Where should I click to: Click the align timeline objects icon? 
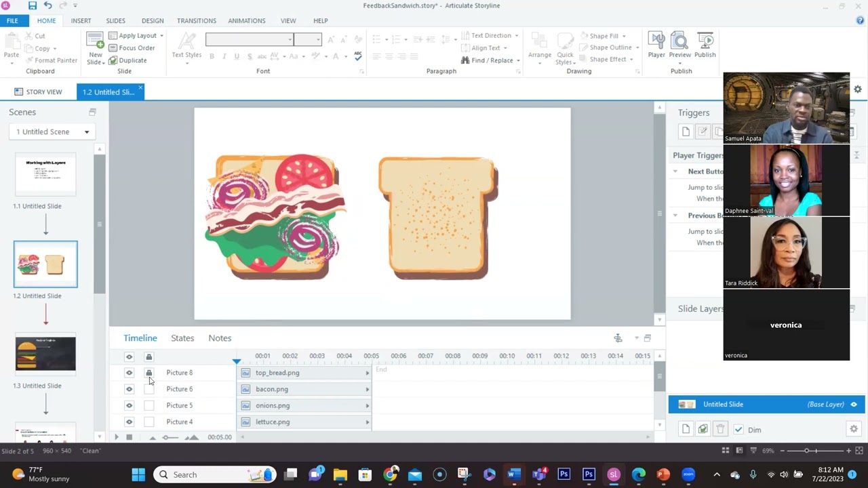pyautogui.click(x=618, y=338)
